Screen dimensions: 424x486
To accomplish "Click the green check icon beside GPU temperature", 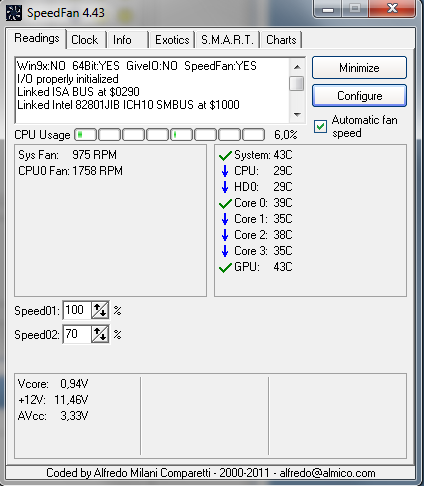I will click(x=225, y=267).
